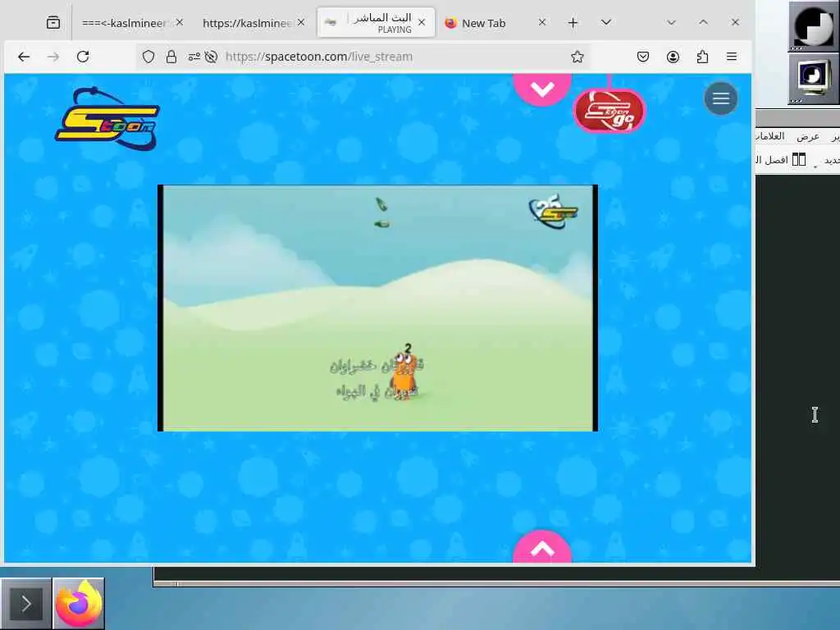Click the autoplay blocked icon
The height and width of the screenshot is (630, 840).
coord(211,57)
